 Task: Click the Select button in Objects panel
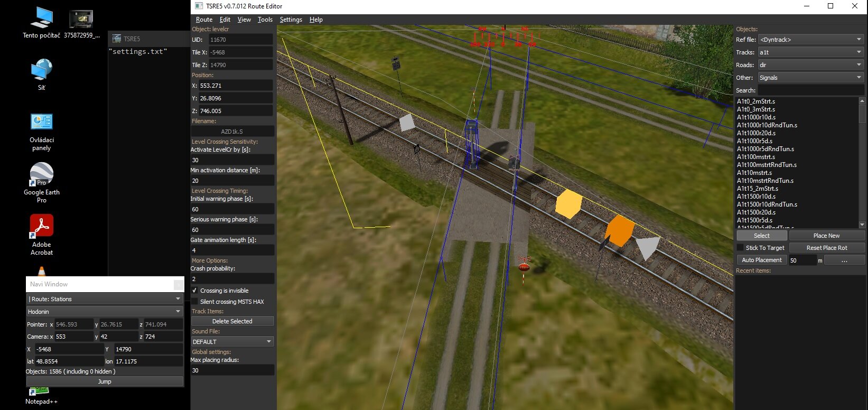click(x=762, y=236)
